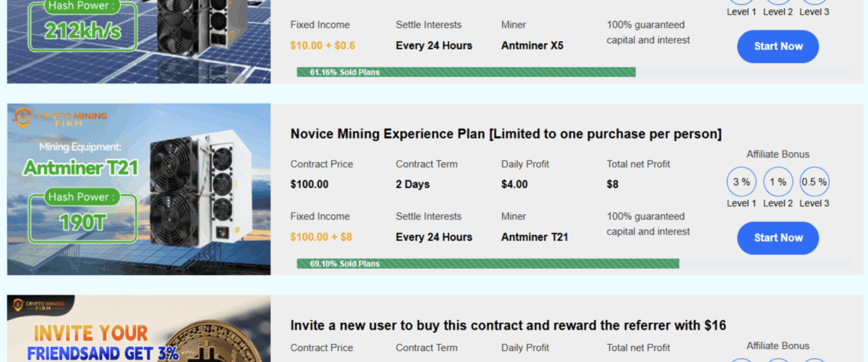868x362 pixels.
Task: Click the 0.5% Level 3 affiliate bonus circle
Action: pos(814,182)
